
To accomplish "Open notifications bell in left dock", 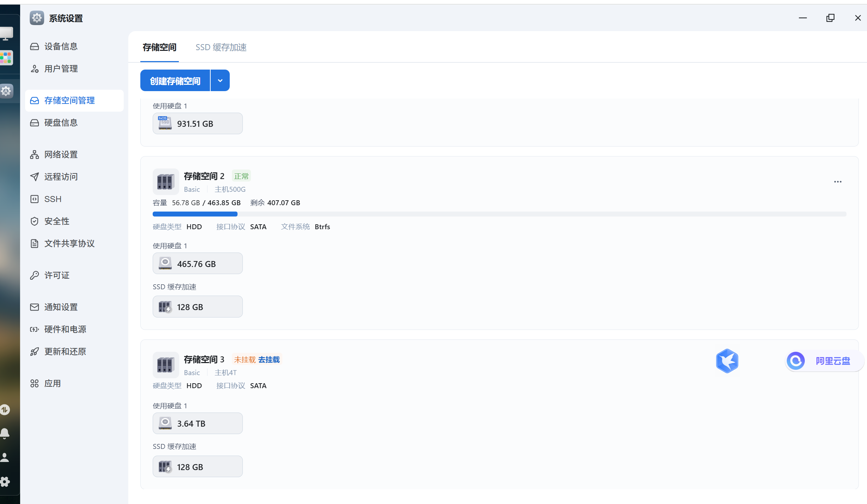I will [x=5, y=433].
